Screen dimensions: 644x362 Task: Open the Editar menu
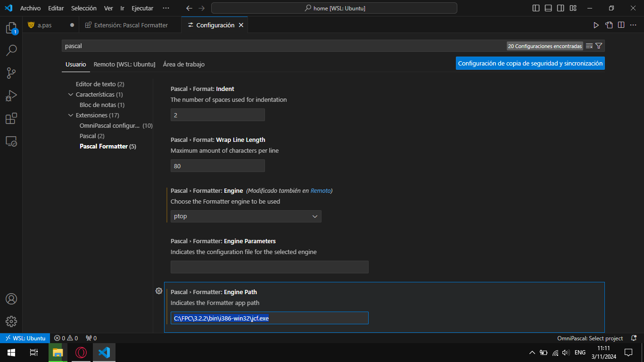(x=56, y=8)
